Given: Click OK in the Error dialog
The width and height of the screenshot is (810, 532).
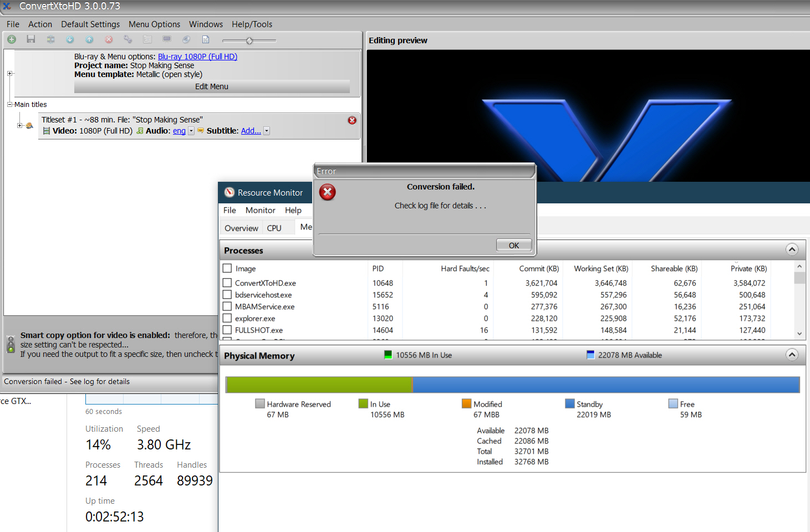Looking at the screenshot, I should (514, 245).
